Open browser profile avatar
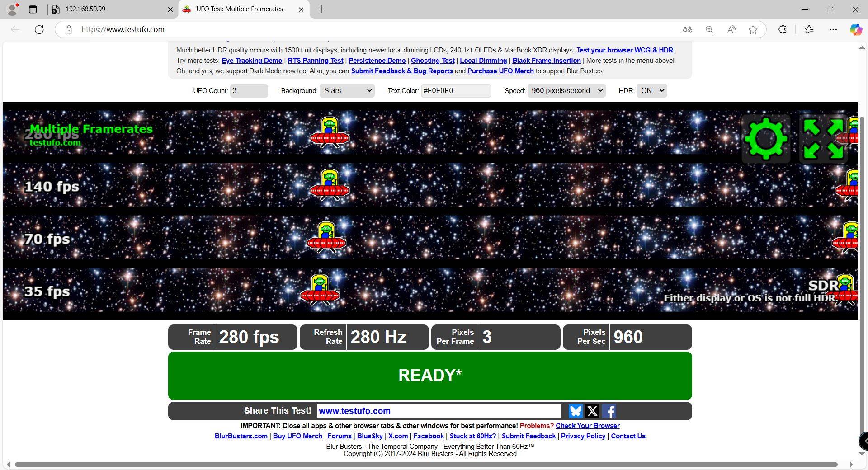This screenshot has width=868, height=470. [x=13, y=9]
